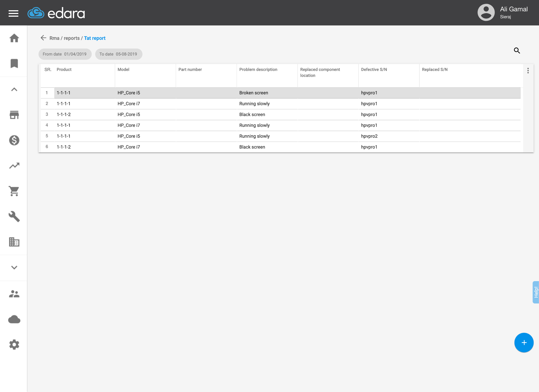Click the dollar sign finance icon
The height and width of the screenshot is (392, 539).
coord(14,140)
